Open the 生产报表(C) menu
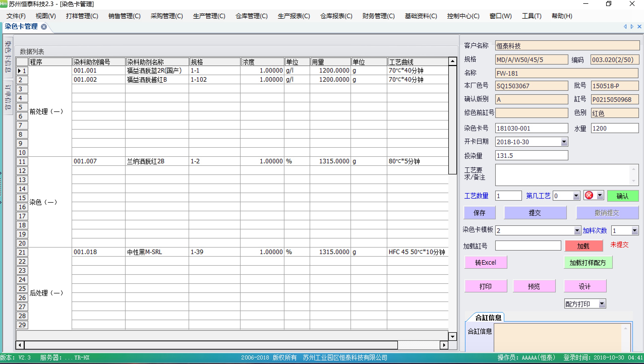 point(294,16)
